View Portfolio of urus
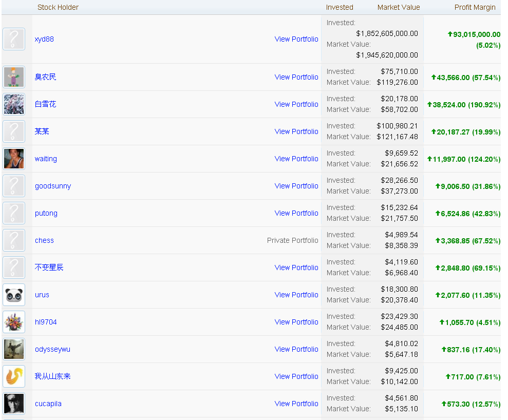The image size is (508, 420). (296, 295)
